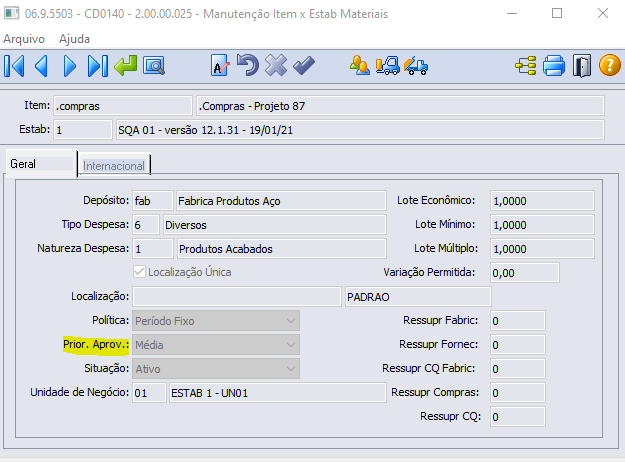The width and height of the screenshot is (625, 462).
Task: Click the Ressupr Fabric field
Action: click(517, 321)
